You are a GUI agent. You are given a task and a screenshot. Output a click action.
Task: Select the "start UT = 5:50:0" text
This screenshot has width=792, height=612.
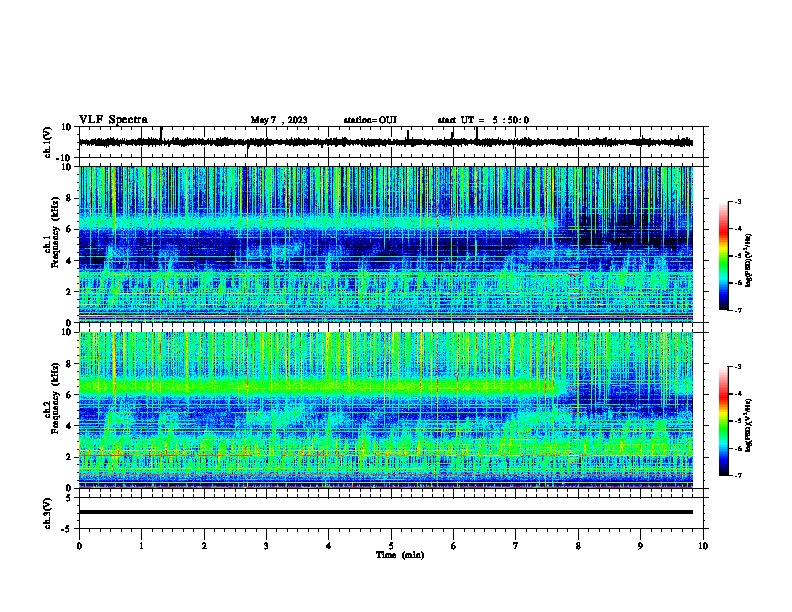pyautogui.click(x=483, y=120)
